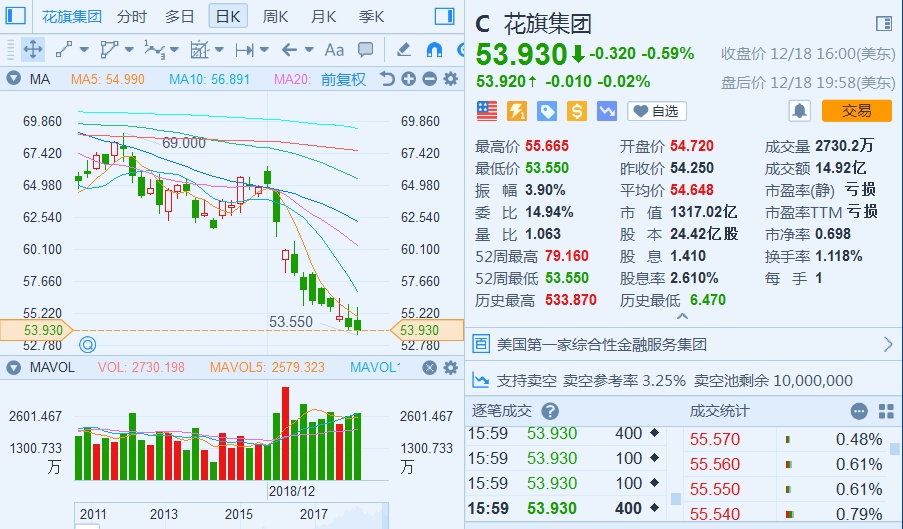Expand company profile with right chevron

888,345
